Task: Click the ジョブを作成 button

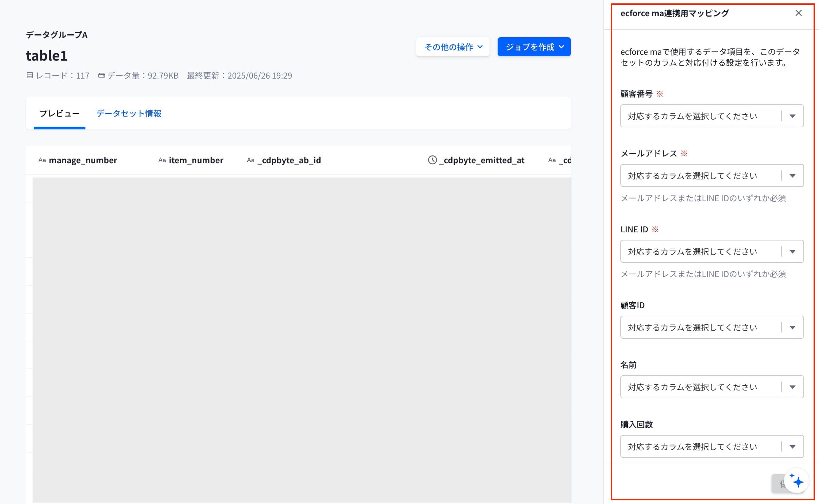Action: pos(534,47)
